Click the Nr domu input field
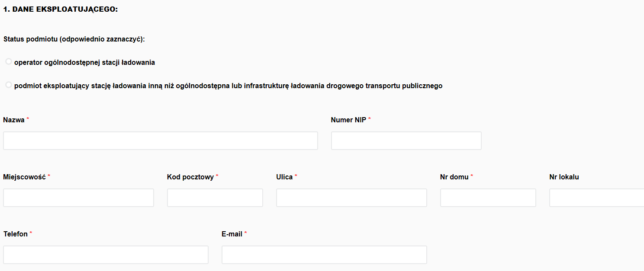 pyautogui.click(x=488, y=198)
